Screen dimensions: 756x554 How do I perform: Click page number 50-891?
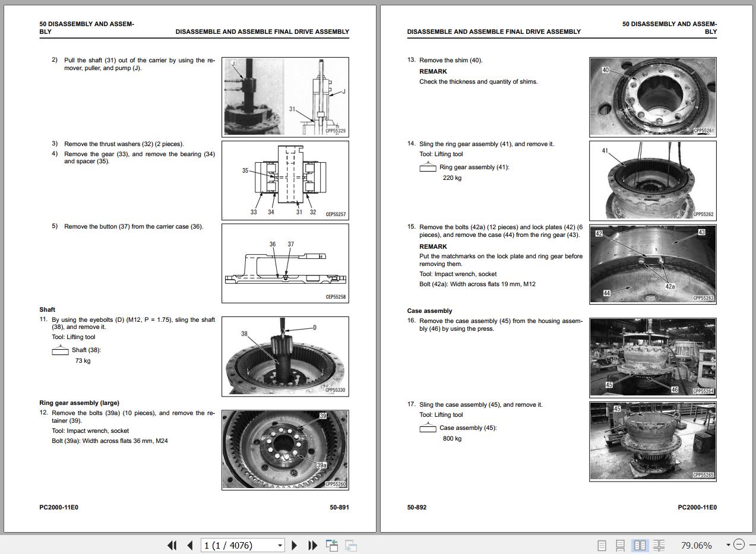340,507
